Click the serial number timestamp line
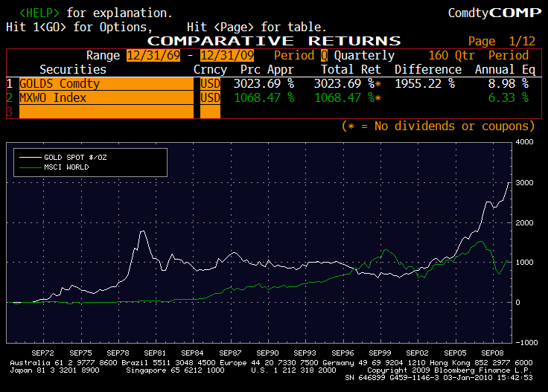The image size is (548, 392). pyautogui.click(x=439, y=378)
